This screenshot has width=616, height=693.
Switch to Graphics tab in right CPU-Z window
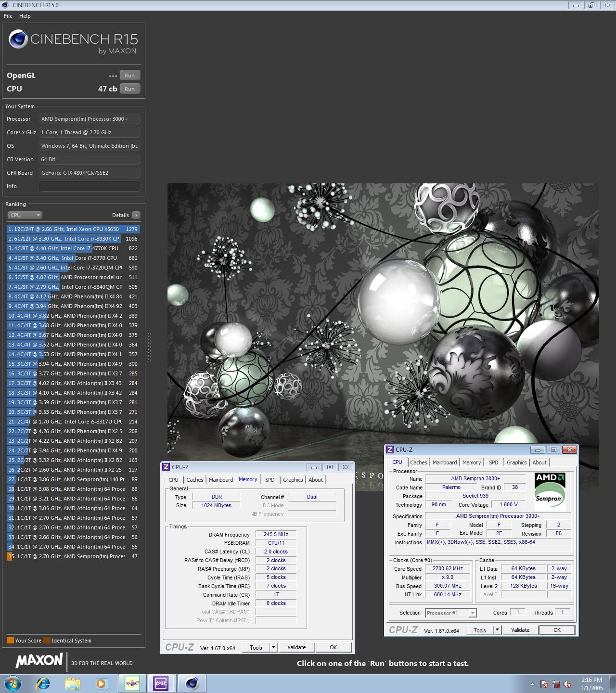[x=517, y=462]
